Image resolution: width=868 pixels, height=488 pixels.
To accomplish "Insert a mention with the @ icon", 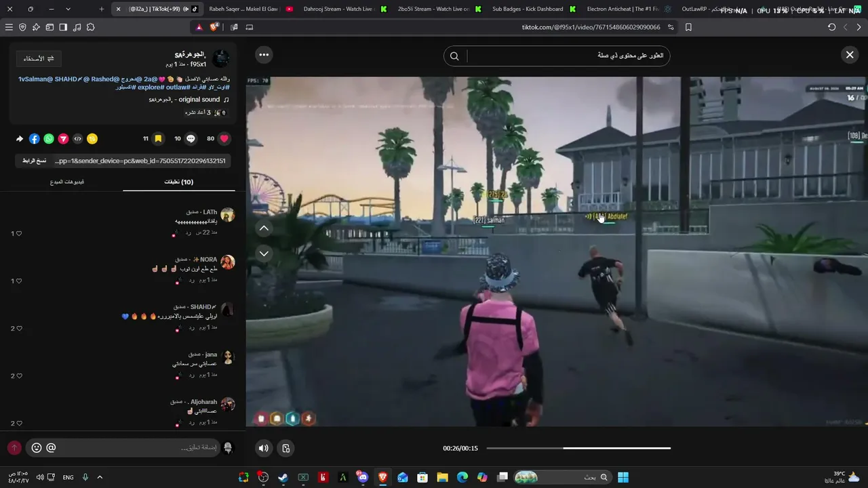I will (51, 448).
